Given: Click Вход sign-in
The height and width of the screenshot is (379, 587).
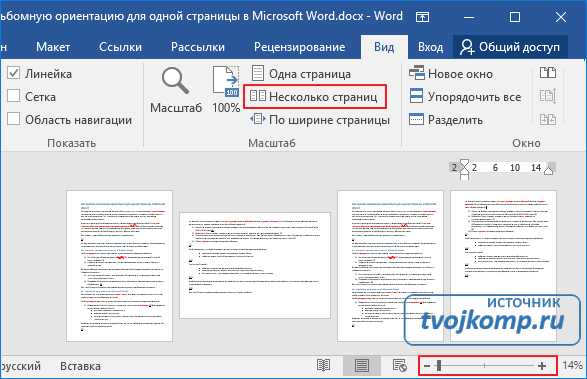Looking at the screenshot, I should click(x=431, y=47).
